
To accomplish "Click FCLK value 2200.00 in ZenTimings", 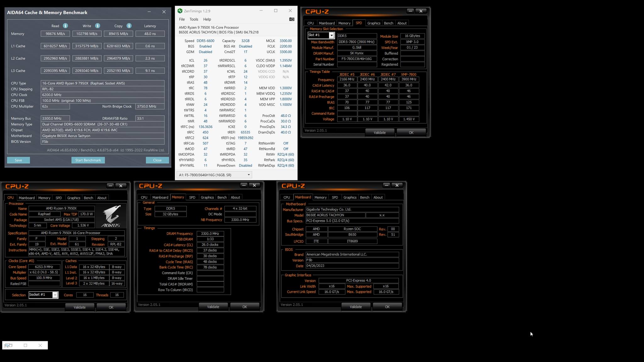I will 286,46.
